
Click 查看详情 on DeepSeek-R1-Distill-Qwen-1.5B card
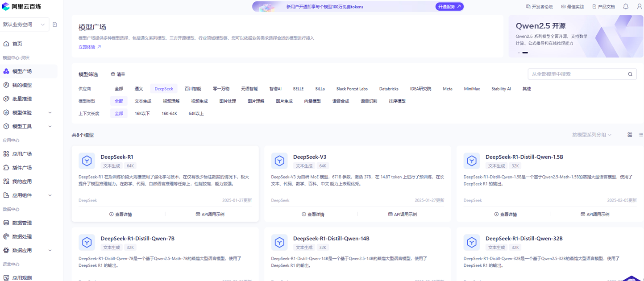click(505, 215)
